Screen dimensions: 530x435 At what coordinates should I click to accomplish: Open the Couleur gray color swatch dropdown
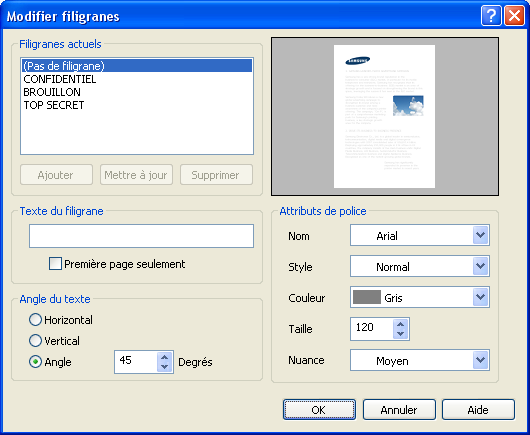pos(420,297)
